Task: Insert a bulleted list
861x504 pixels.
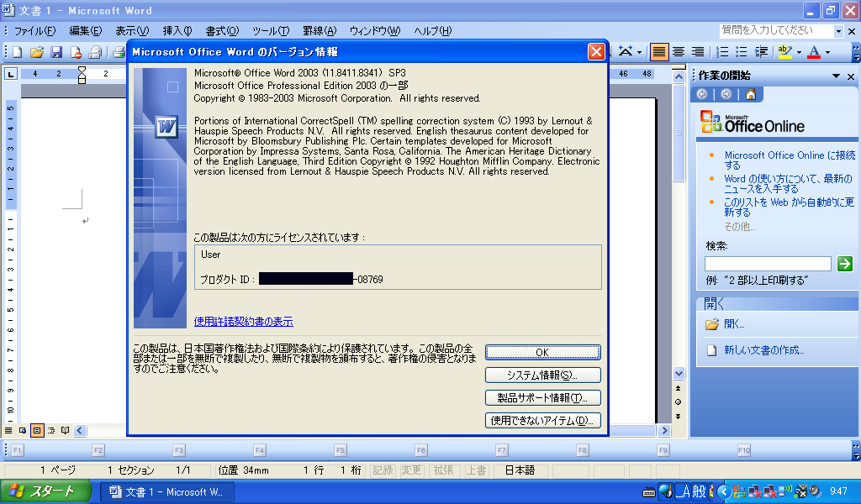Action: (742, 52)
